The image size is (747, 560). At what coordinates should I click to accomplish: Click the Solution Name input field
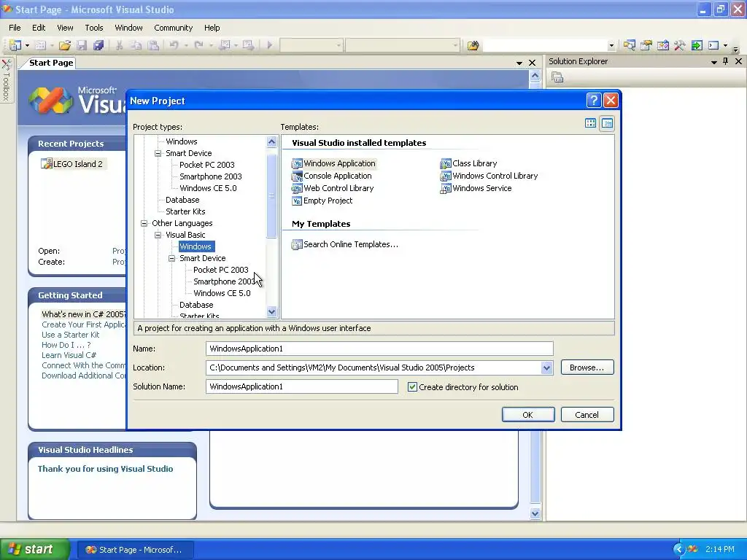point(301,386)
